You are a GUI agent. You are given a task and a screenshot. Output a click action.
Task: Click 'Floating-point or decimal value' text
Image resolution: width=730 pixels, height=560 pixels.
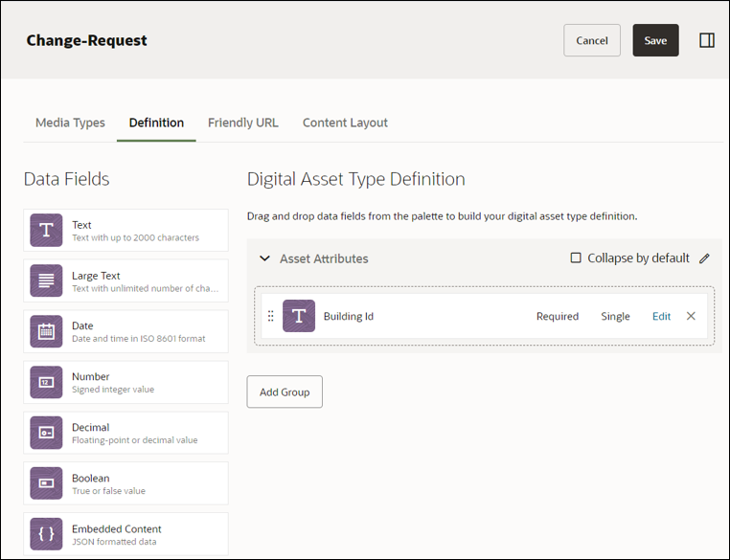coord(134,440)
